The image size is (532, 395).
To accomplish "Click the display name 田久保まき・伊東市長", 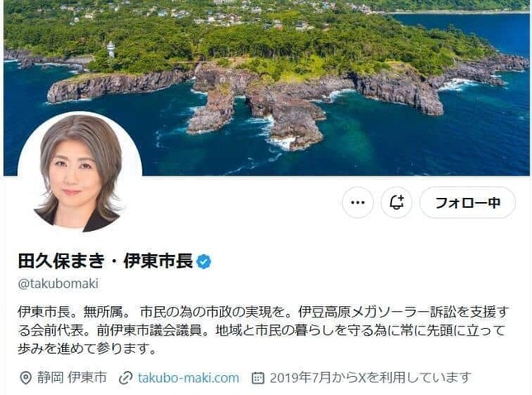I will pyautogui.click(x=106, y=261).
